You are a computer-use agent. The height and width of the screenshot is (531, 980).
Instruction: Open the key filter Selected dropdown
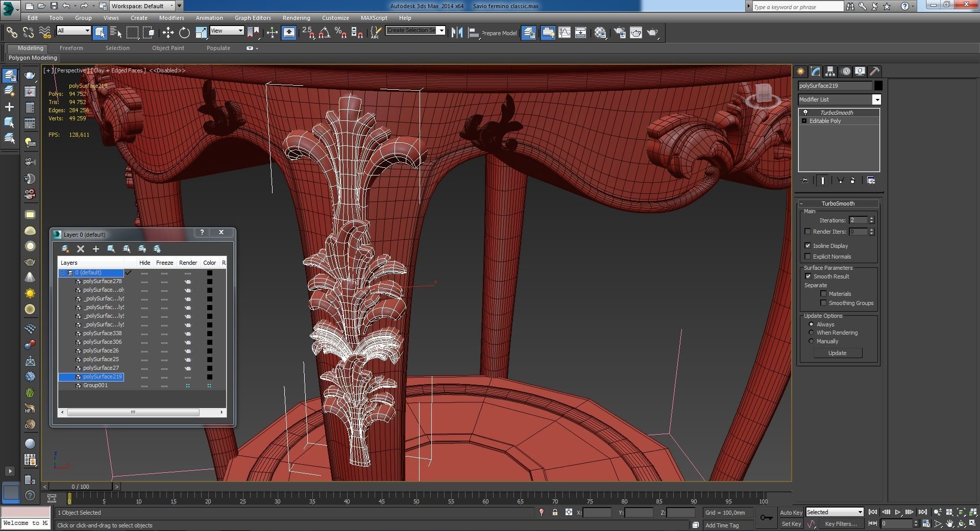pyautogui.click(x=835, y=512)
